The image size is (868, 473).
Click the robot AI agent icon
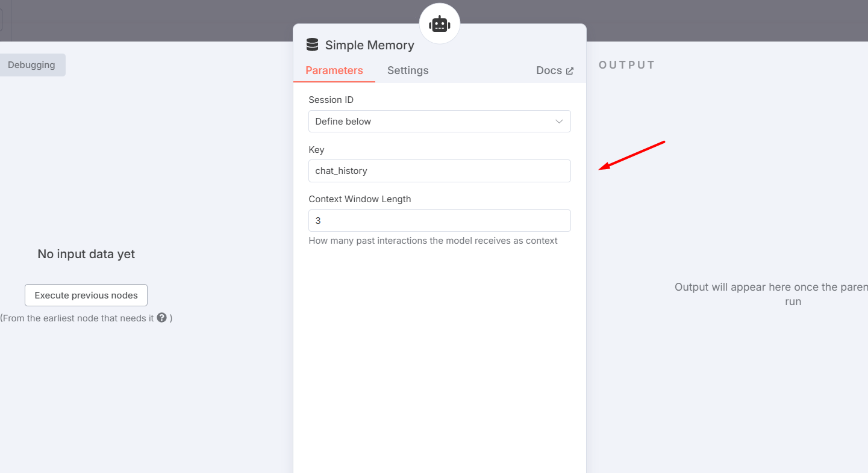[440, 24]
